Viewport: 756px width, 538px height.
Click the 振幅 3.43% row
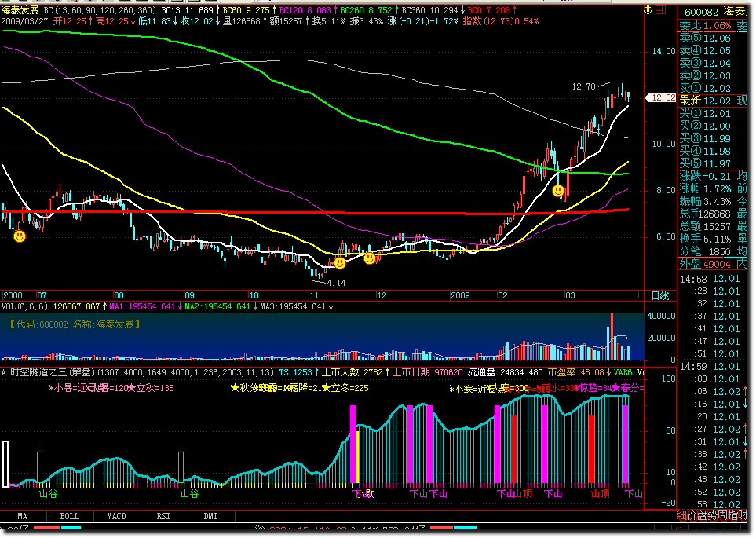(x=713, y=201)
